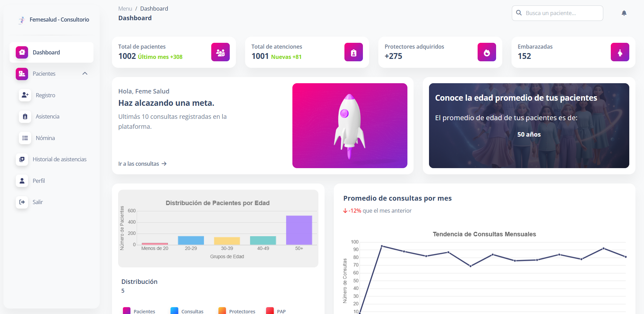Focus the Busca un paciente search field

click(x=561, y=13)
